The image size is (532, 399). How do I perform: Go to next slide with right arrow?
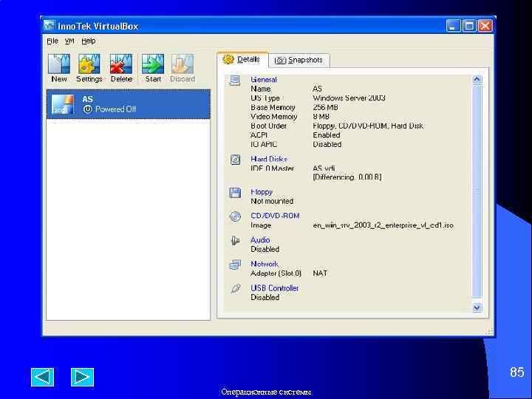click(83, 377)
